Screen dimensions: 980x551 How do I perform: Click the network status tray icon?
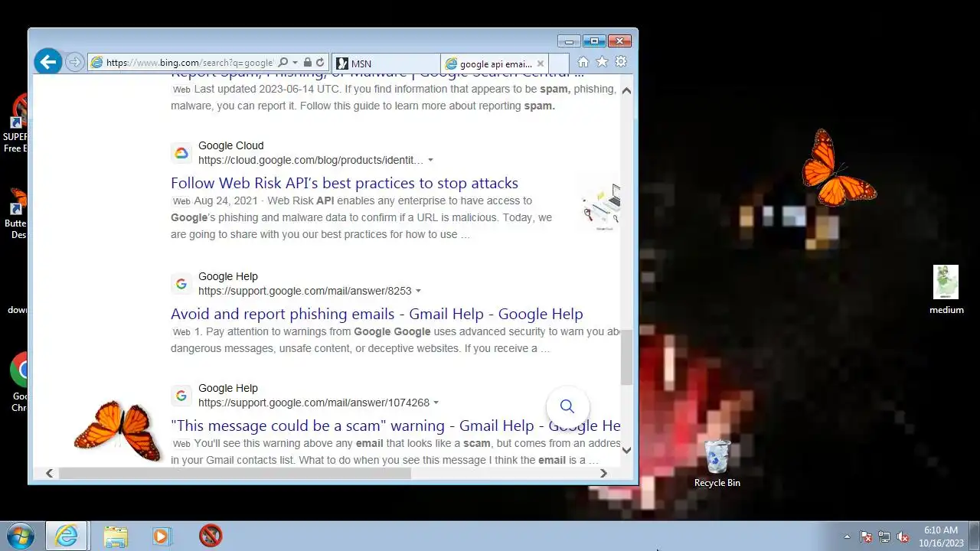(884, 536)
